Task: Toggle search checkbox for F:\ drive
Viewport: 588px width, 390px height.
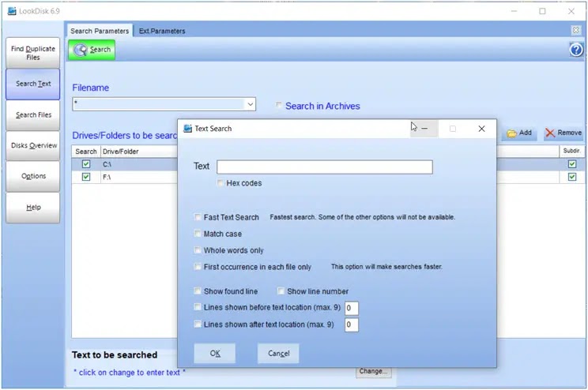Action: coord(86,177)
